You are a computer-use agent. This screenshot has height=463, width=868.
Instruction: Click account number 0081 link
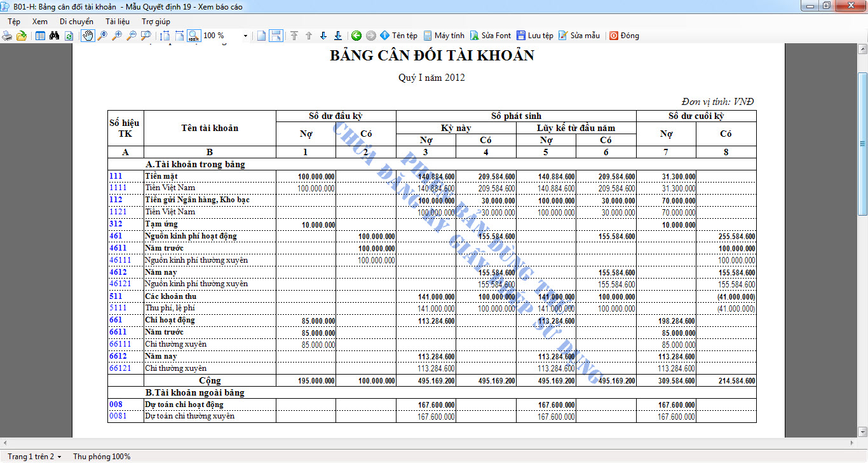click(118, 416)
